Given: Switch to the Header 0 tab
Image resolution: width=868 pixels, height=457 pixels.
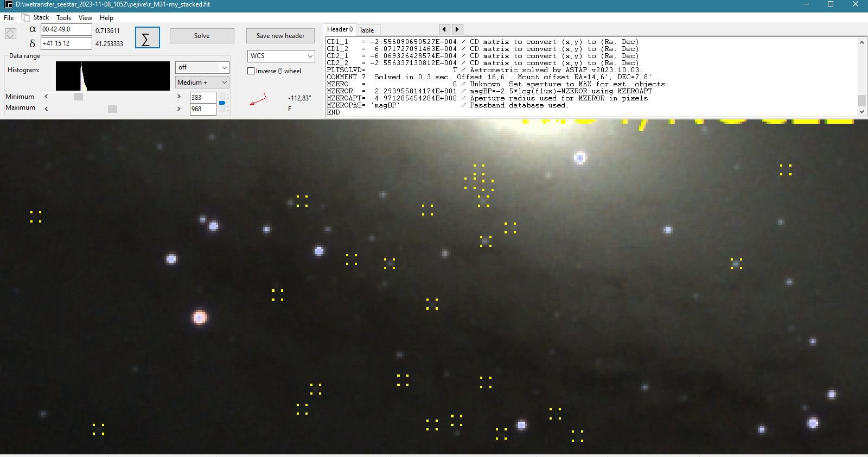Looking at the screenshot, I should click(340, 29).
